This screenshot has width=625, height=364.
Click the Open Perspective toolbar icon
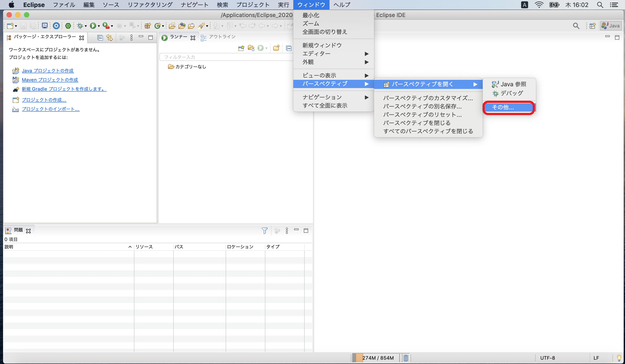(592, 26)
